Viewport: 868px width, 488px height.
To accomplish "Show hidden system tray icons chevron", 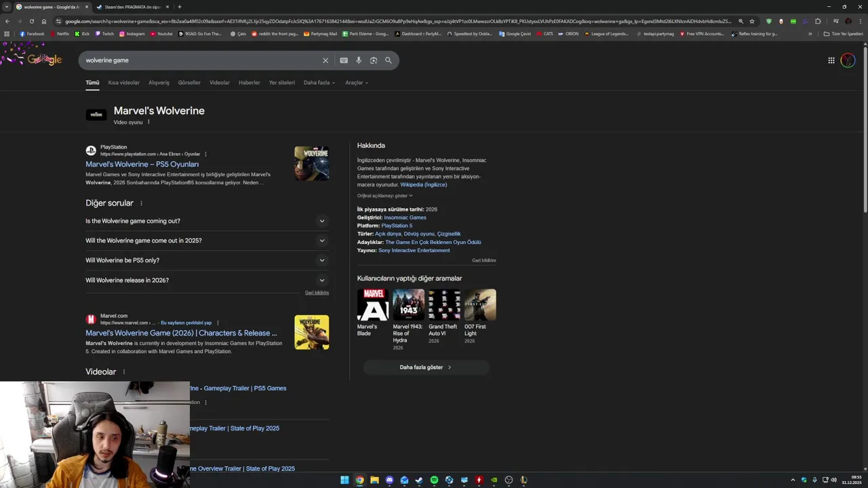I will click(793, 480).
